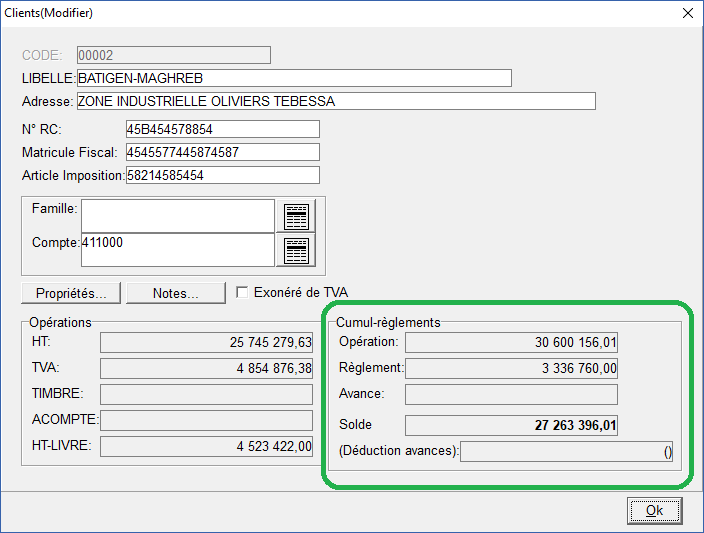Click the empty TIMBRE field
The image size is (704, 533).
207,394
